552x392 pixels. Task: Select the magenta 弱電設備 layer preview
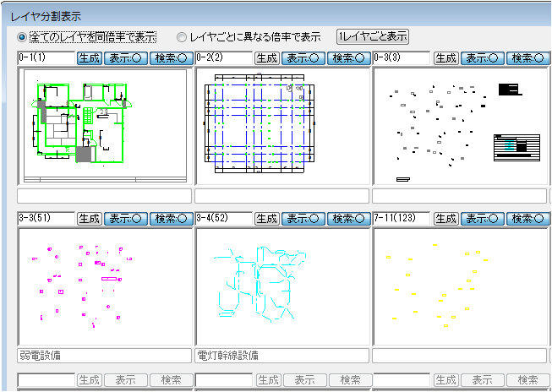click(104, 286)
